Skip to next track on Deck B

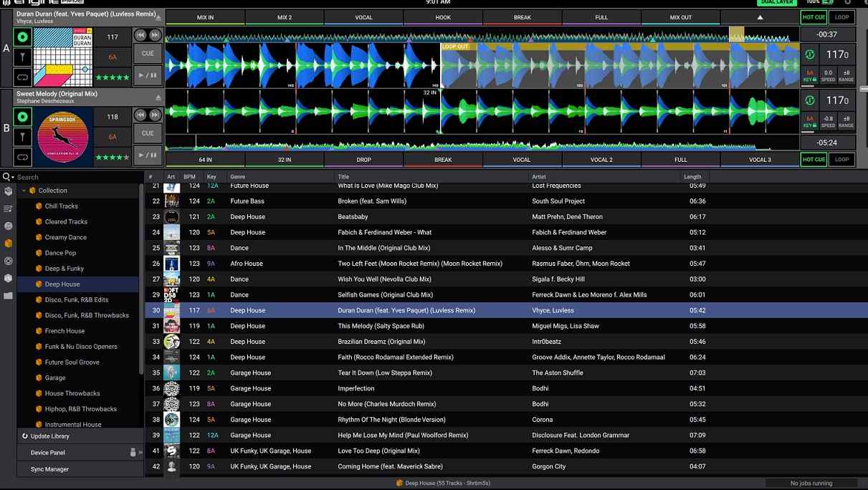pos(155,115)
